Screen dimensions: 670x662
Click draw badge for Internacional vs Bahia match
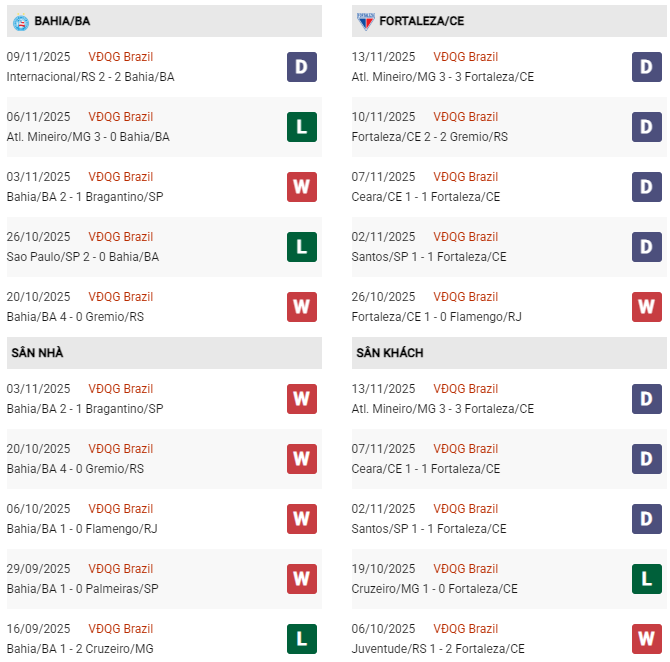pyautogui.click(x=301, y=67)
